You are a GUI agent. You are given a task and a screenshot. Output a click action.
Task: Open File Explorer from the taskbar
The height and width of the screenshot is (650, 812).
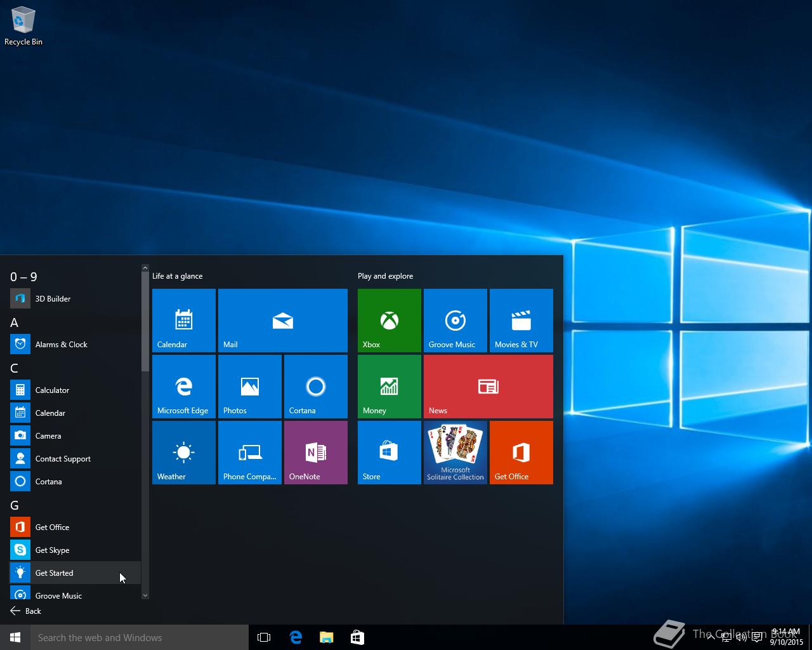327,637
